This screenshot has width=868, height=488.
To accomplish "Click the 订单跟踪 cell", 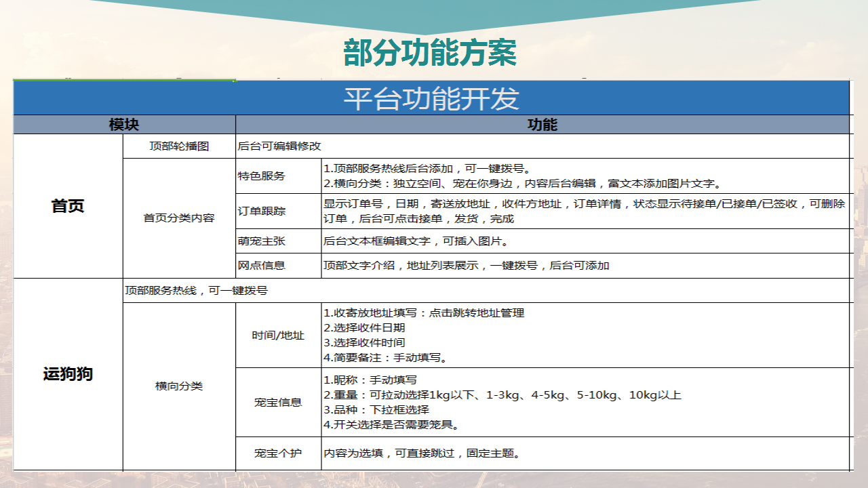I will 279,211.
